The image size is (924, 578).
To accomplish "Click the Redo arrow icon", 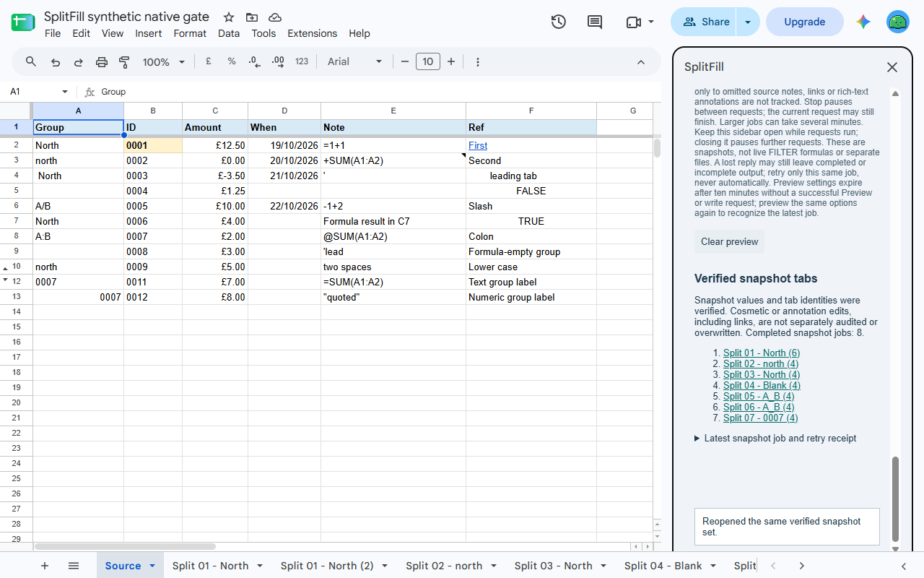I will pos(78,62).
